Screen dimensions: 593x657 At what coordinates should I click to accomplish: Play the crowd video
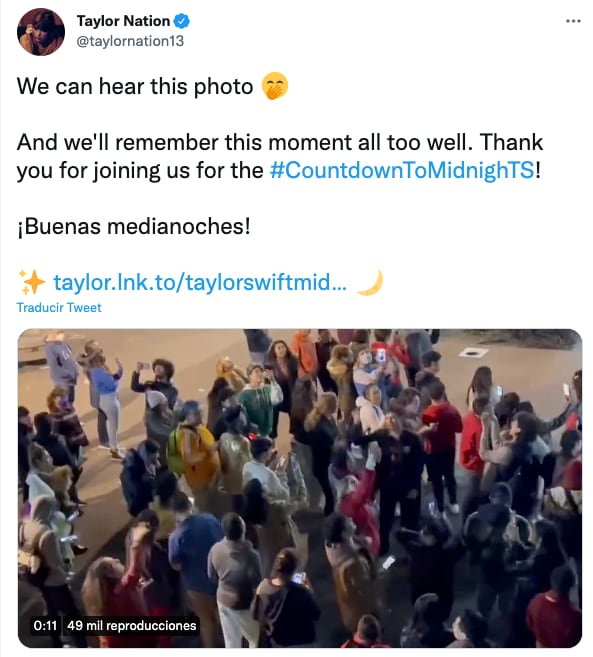pos(300,488)
